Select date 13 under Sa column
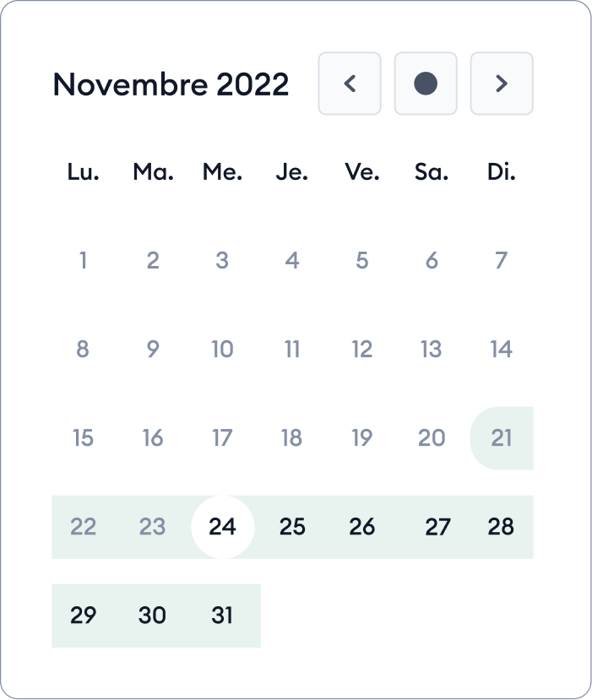The image size is (592, 700). click(x=432, y=349)
